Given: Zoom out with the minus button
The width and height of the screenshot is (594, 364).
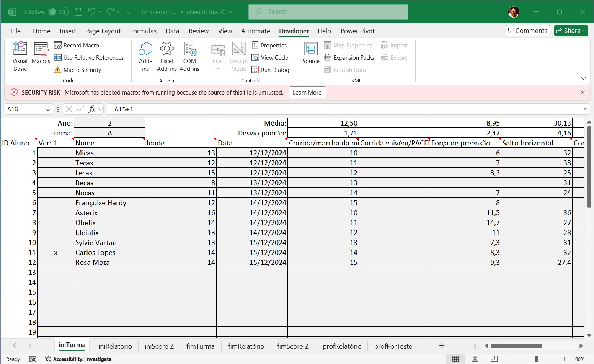Looking at the screenshot, I should [x=508, y=359].
